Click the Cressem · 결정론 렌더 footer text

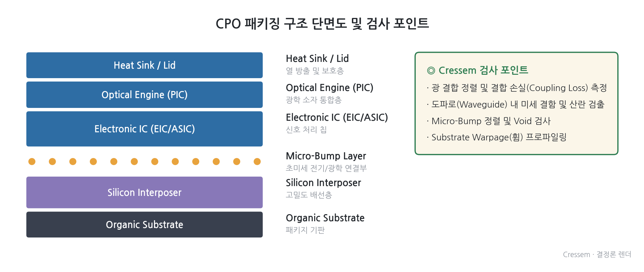click(597, 254)
